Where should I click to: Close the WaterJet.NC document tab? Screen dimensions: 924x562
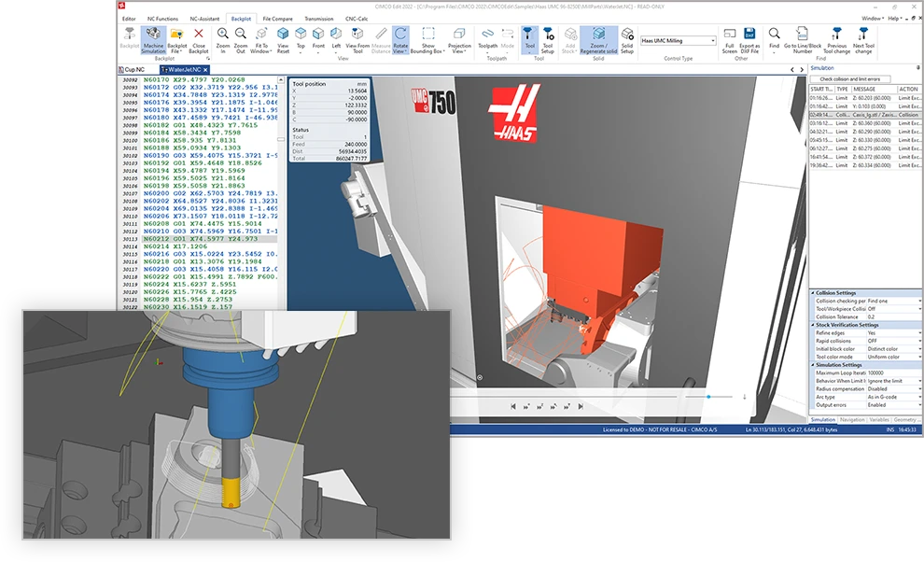(205, 70)
